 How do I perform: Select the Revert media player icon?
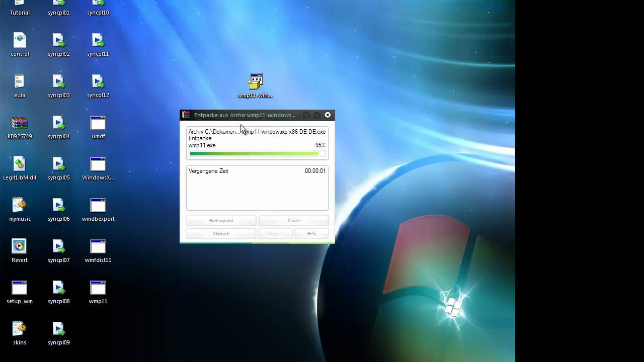(x=20, y=250)
